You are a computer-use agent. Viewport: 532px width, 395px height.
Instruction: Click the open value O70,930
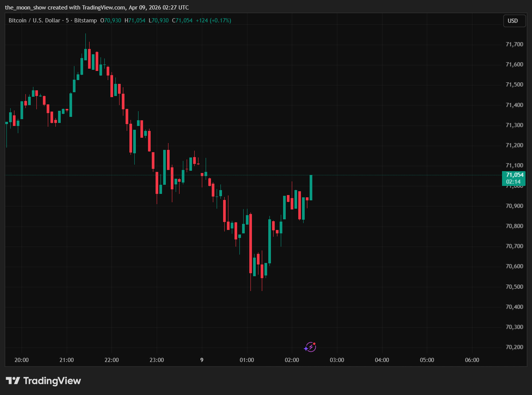[111, 20]
